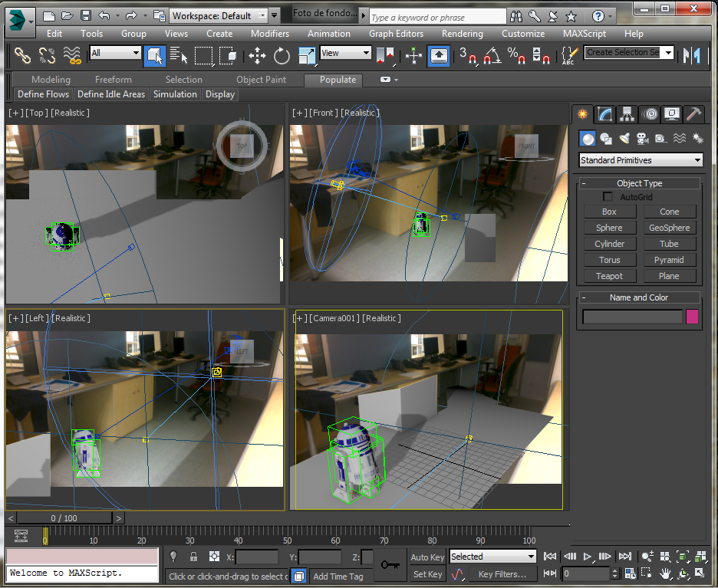Select the Select and Move tool

pos(257,55)
